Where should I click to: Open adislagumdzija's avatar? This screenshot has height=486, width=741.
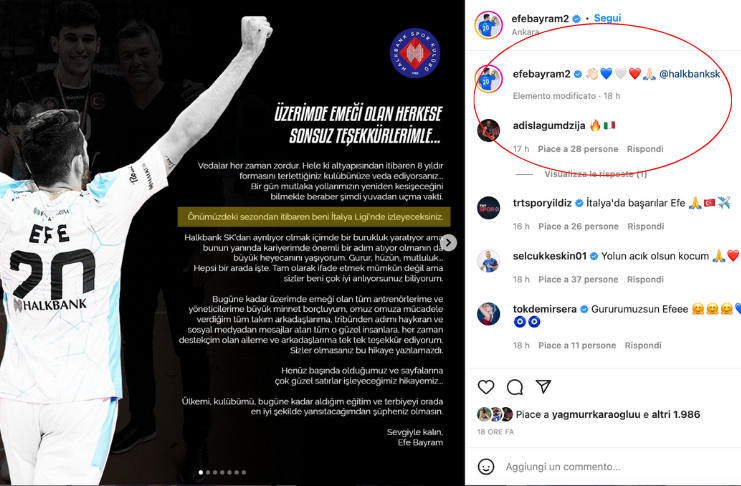[x=488, y=130]
